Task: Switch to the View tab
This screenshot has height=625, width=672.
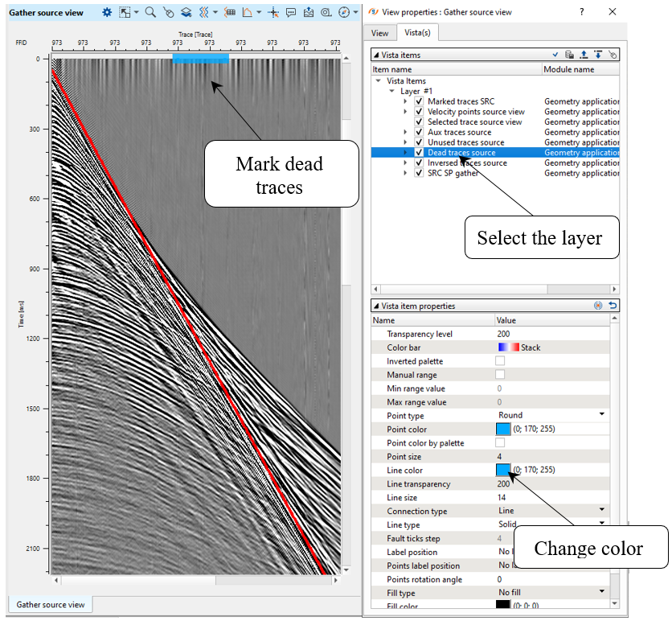Action: pyautogui.click(x=379, y=33)
